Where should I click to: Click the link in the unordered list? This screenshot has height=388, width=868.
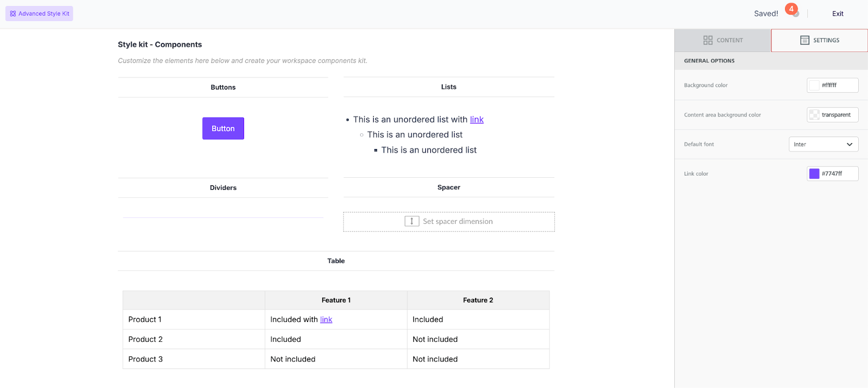tap(476, 120)
